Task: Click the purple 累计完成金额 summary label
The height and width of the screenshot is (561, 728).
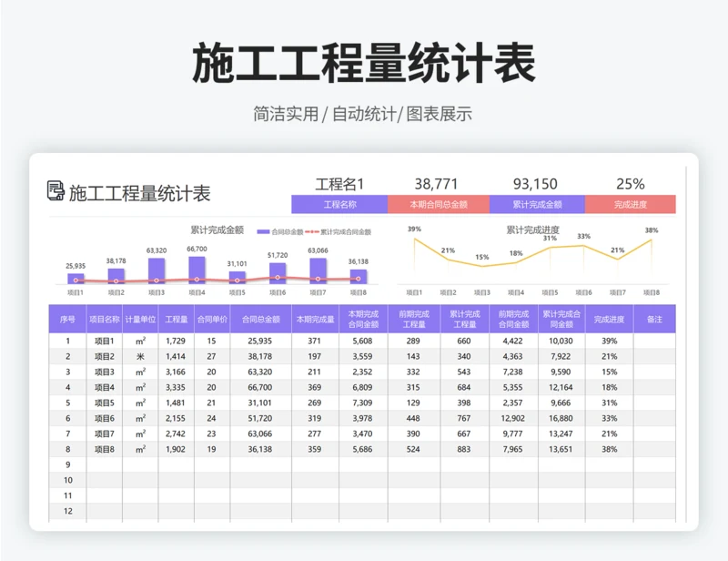Action: point(537,205)
